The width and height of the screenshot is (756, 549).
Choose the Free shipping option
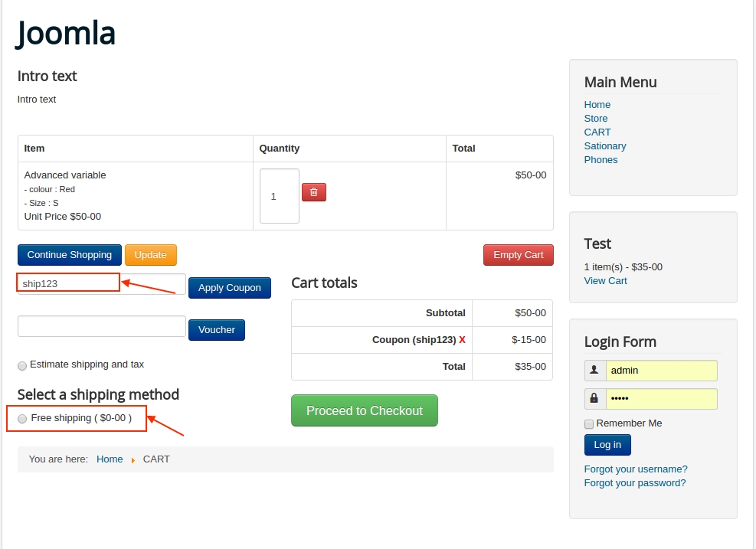click(x=22, y=419)
